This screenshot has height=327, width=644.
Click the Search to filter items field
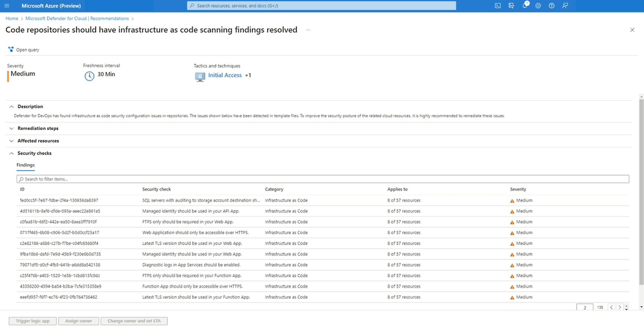pos(323,179)
